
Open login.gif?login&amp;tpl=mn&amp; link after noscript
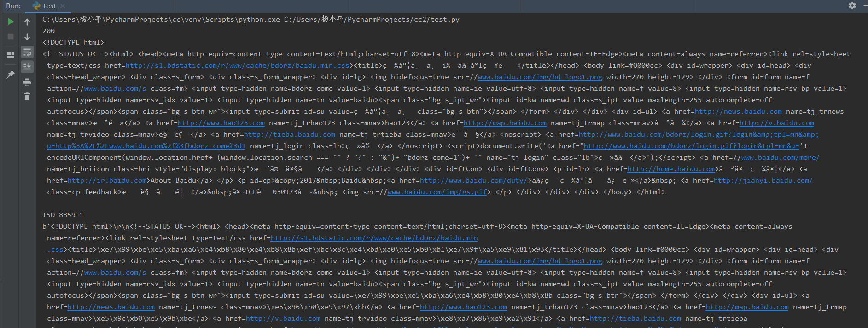tap(699, 134)
